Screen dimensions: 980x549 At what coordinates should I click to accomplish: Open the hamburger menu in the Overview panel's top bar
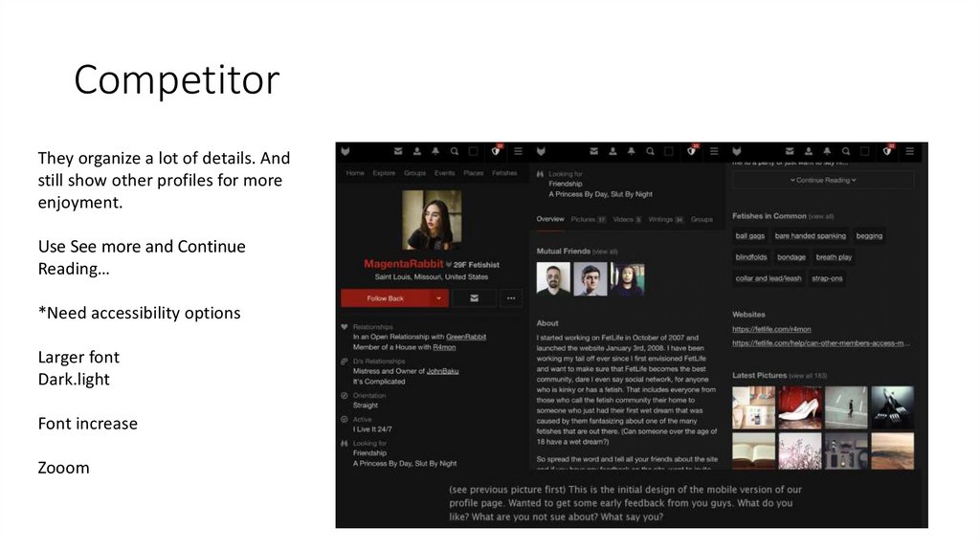714,151
